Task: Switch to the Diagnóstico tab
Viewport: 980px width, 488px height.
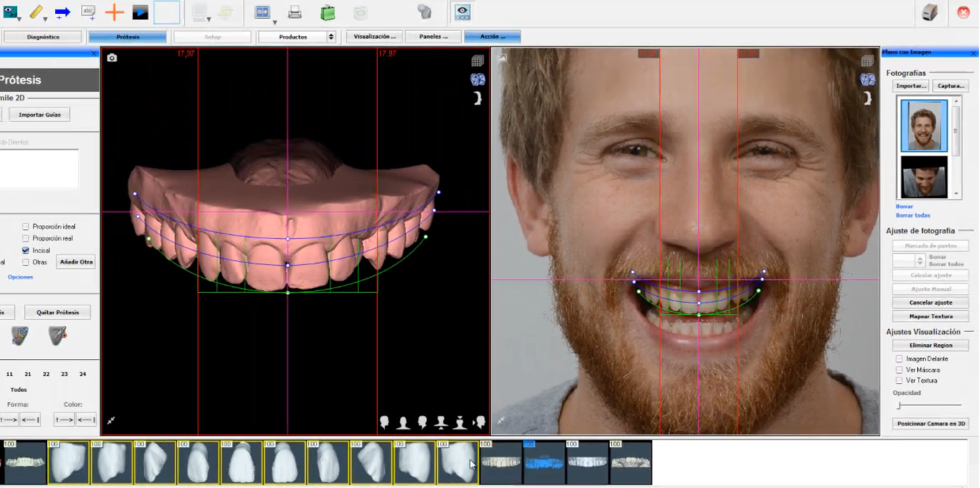Action: click(43, 37)
